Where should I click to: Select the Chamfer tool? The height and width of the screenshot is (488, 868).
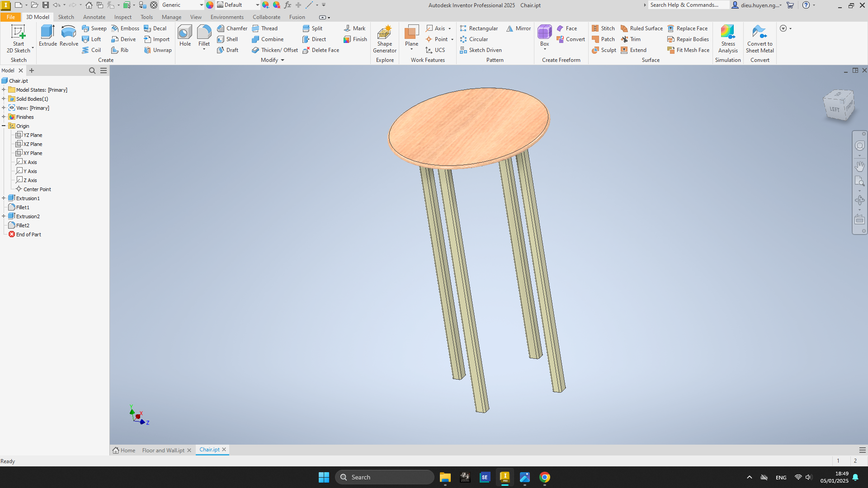click(x=232, y=28)
